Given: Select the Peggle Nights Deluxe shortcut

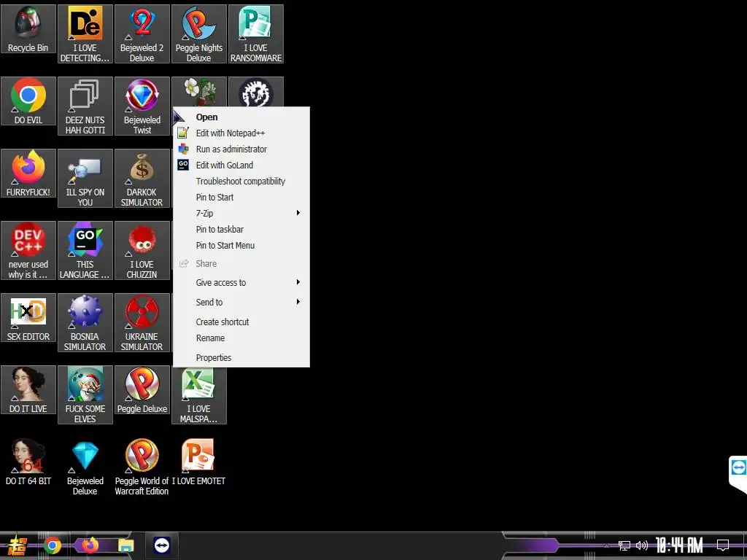Looking at the screenshot, I should point(198,34).
